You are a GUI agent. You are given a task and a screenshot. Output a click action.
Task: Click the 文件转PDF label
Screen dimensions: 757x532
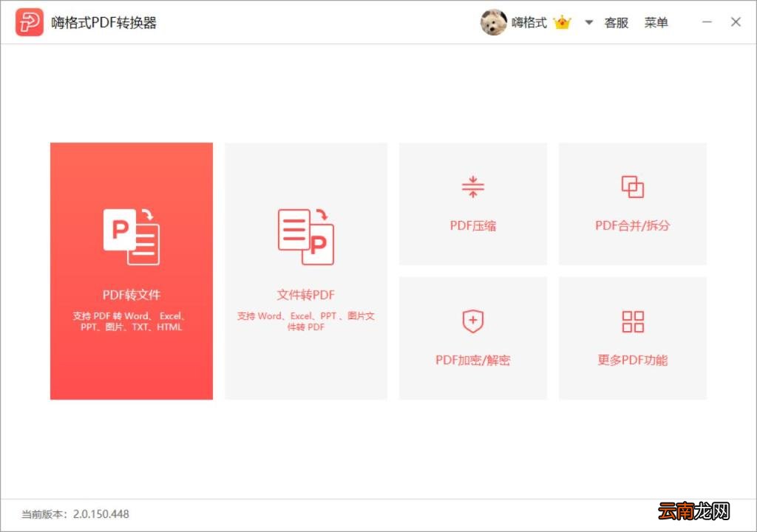point(305,295)
